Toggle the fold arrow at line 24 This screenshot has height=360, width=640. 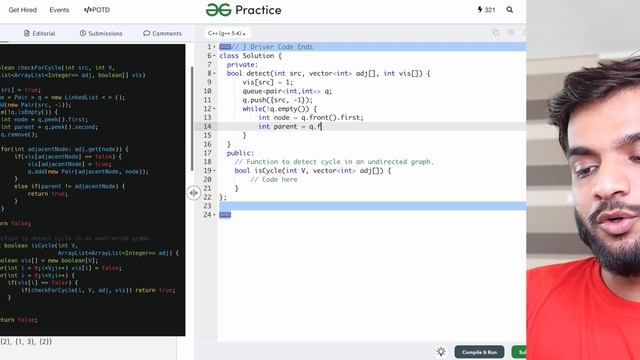(x=214, y=215)
